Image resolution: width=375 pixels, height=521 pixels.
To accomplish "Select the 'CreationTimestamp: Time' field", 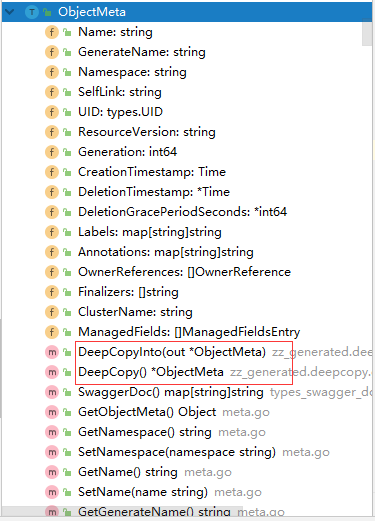I will coord(152,172).
